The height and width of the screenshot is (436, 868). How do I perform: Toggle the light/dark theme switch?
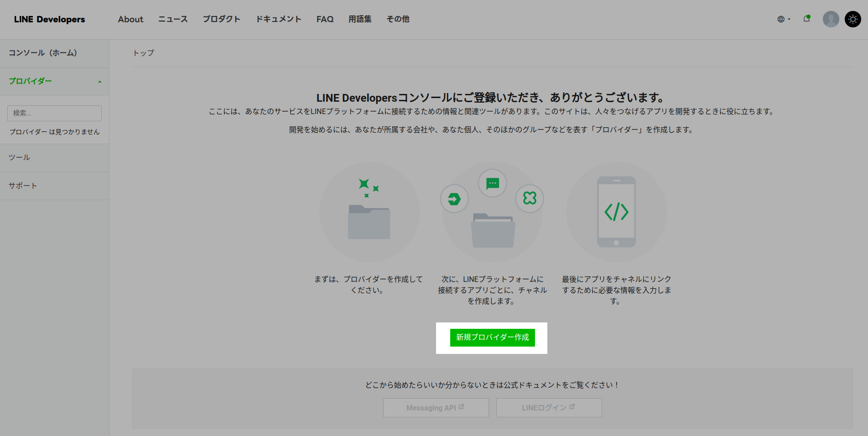pos(852,19)
